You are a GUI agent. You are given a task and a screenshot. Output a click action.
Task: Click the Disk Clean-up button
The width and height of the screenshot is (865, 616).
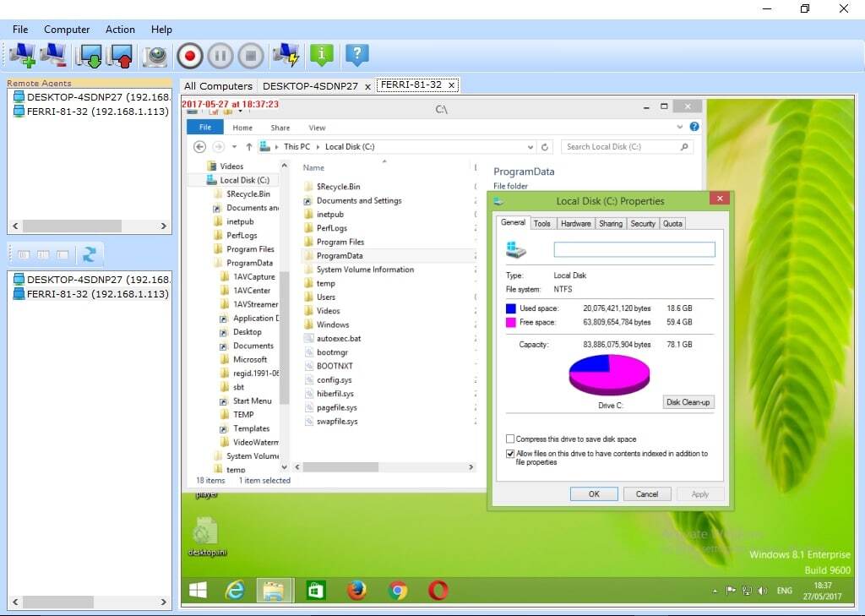(688, 402)
